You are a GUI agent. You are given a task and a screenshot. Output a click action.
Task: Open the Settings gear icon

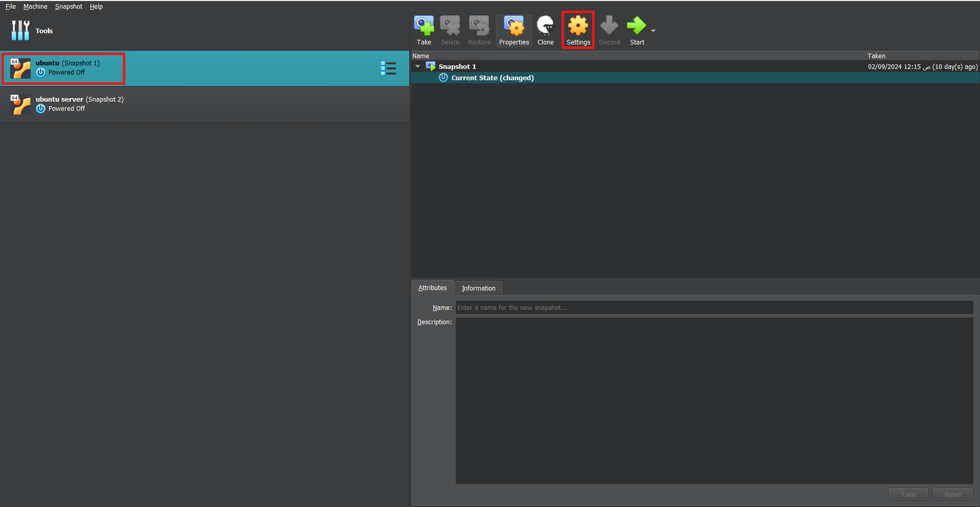[x=578, y=26]
